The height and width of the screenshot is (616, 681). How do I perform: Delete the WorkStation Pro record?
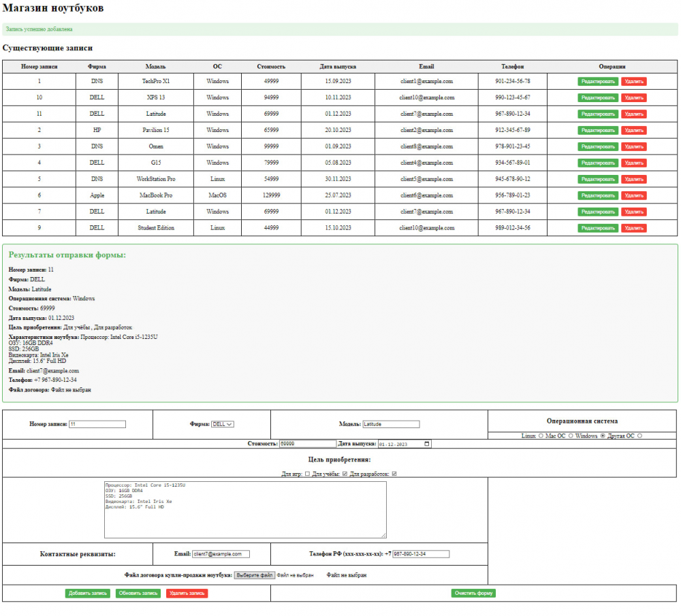tap(633, 179)
